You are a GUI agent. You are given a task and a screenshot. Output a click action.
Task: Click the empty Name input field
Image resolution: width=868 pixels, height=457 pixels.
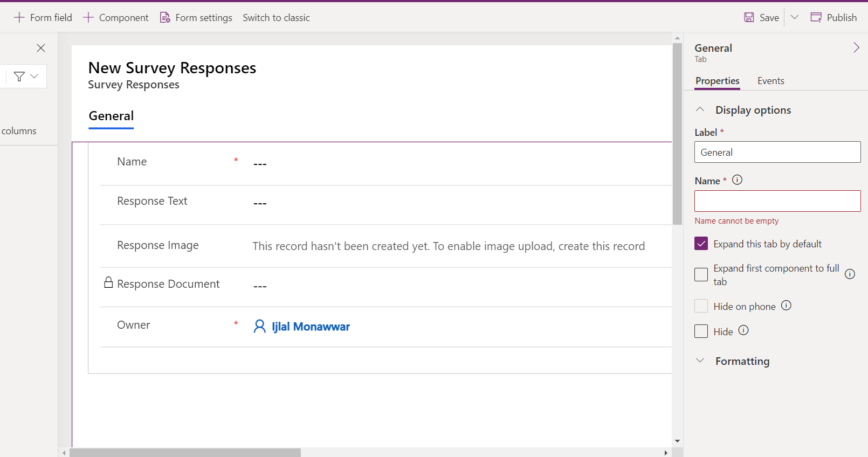pyautogui.click(x=777, y=201)
